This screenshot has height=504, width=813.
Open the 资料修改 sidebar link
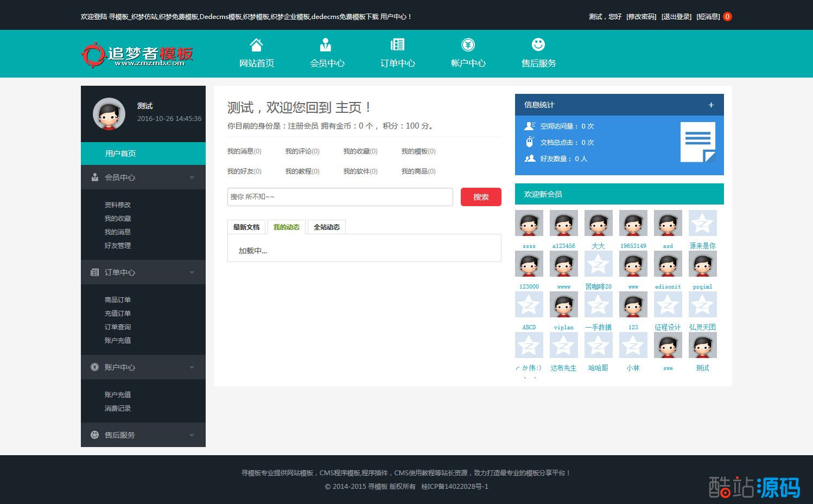(x=118, y=205)
